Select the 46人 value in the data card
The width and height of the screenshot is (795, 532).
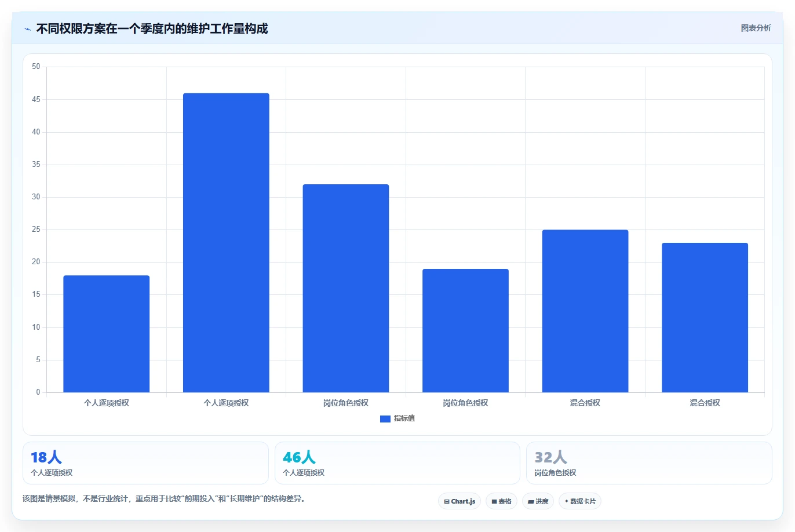coord(299,457)
